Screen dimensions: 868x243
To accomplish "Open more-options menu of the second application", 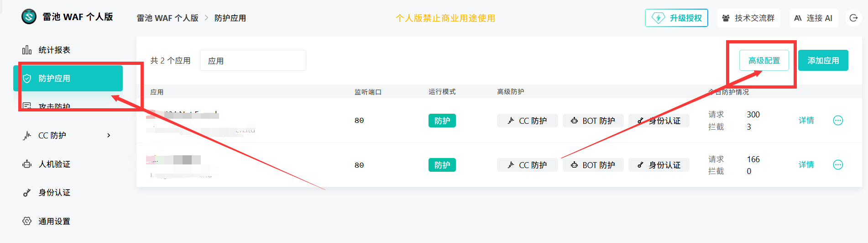I will [838, 164].
